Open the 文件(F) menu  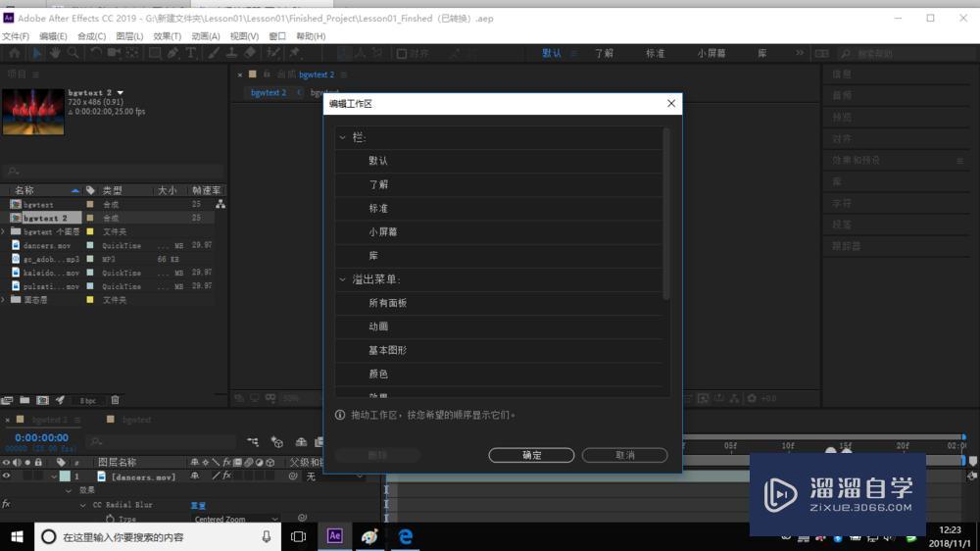[x=16, y=36]
